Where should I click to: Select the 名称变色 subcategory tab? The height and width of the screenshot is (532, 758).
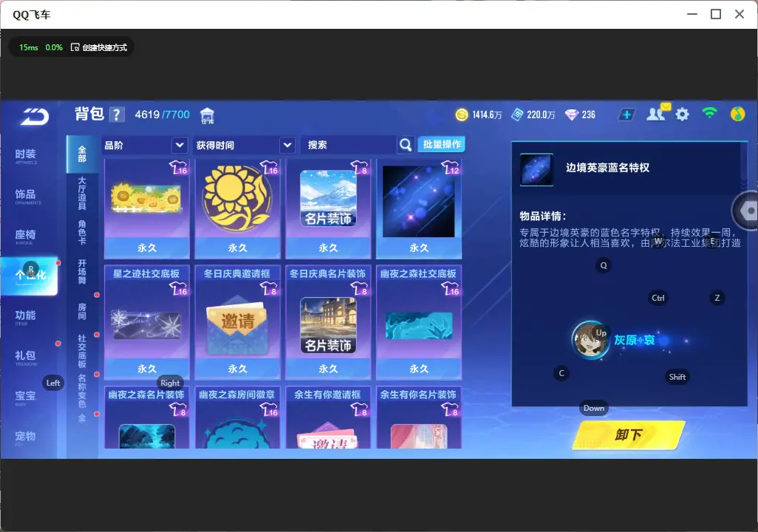[82, 391]
